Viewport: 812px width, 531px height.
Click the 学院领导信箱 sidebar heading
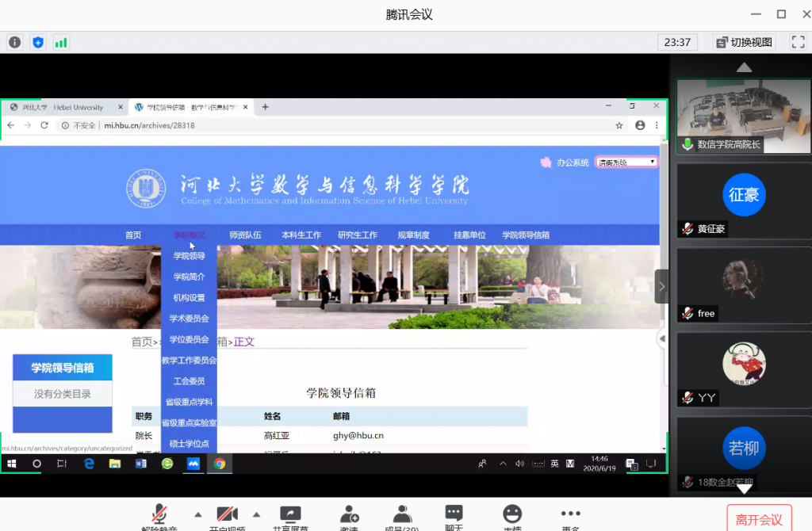click(62, 368)
